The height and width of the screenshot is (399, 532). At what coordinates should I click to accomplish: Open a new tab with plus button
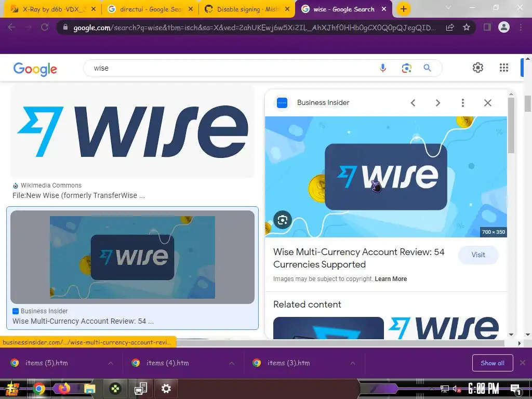[x=403, y=9]
